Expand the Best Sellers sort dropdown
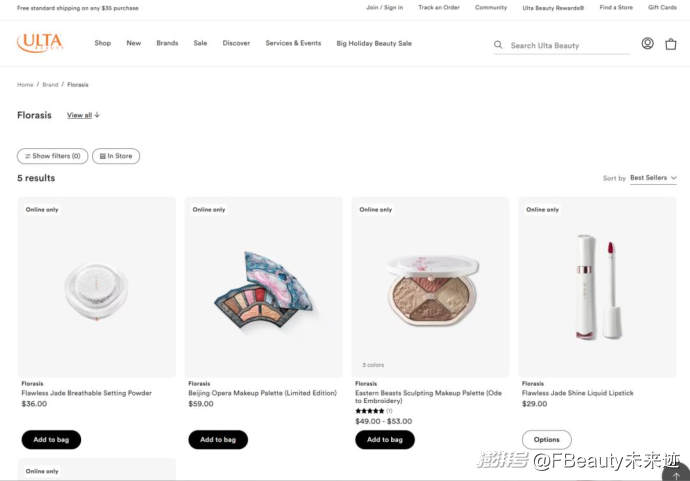 (x=653, y=178)
